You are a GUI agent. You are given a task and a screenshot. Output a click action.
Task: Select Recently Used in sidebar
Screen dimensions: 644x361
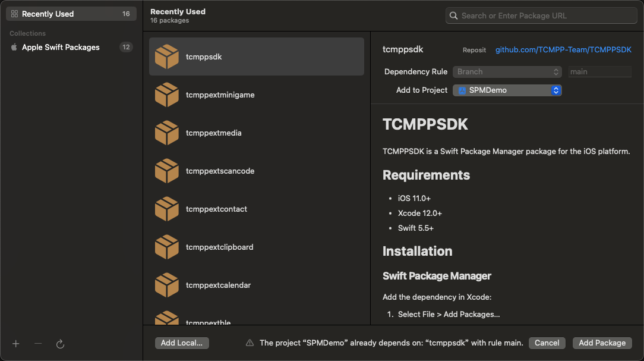pyautogui.click(x=71, y=14)
